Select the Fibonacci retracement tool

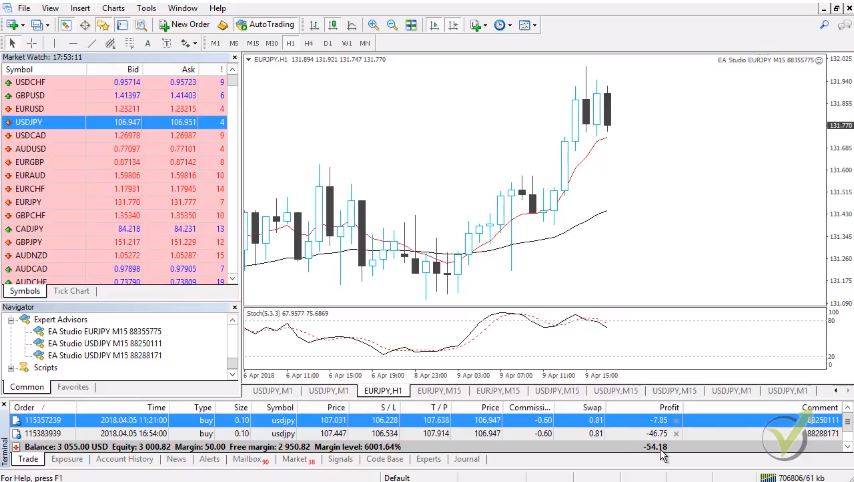coord(129,43)
